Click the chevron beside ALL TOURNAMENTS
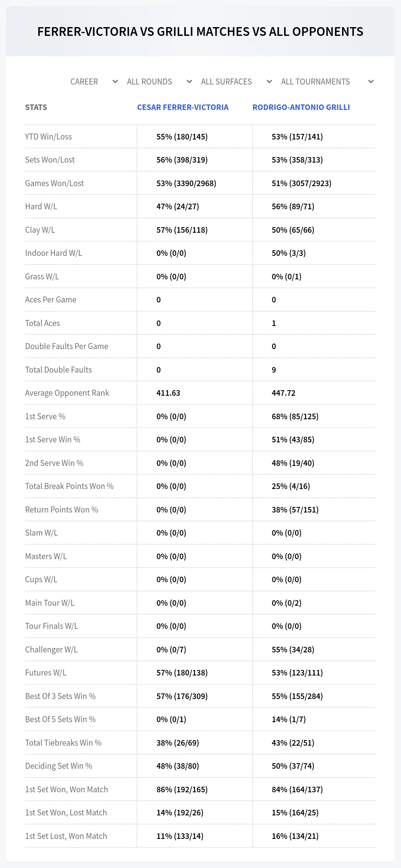This screenshot has width=401, height=868. coord(371,82)
